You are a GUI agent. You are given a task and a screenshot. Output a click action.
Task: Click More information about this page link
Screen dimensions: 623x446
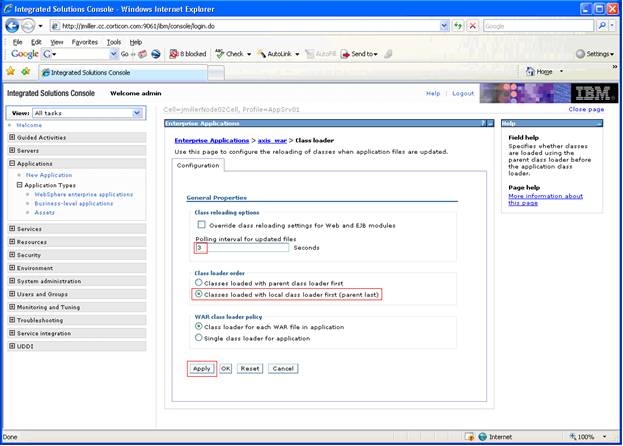(x=545, y=199)
